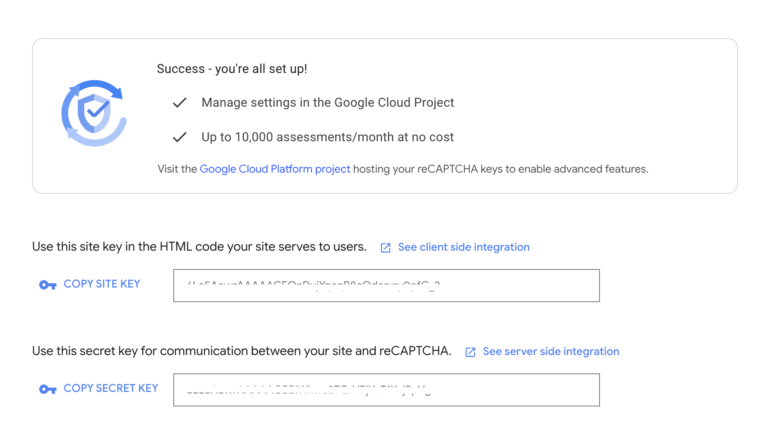
Task: Click external-link icon before client side integration
Action: [x=385, y=248]
